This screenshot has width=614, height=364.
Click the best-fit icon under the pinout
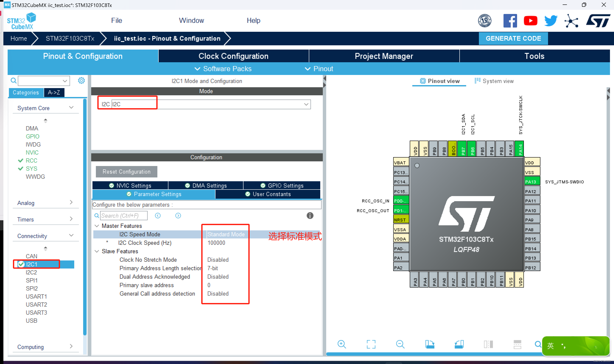click(371, 344)
